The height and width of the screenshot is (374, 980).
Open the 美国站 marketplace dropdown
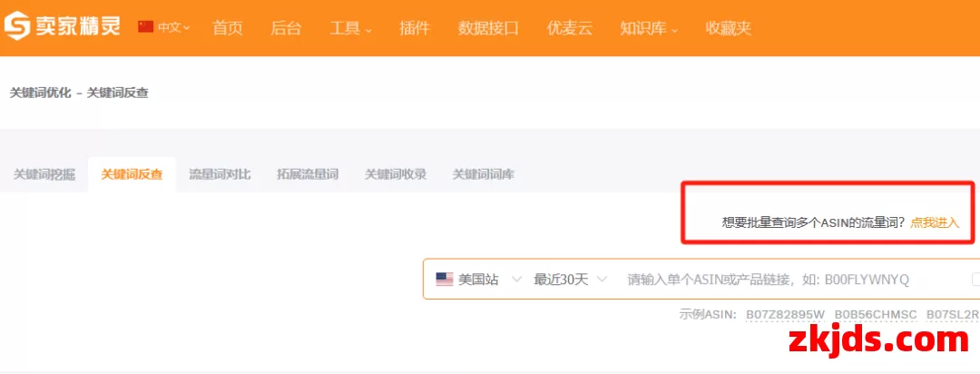479,279
